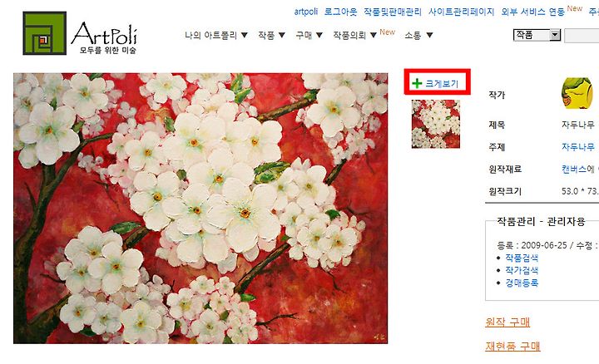Open 사이트관리페이지 admin link
The width and height of the screenshot is (599, 364).
click(461, 12)
